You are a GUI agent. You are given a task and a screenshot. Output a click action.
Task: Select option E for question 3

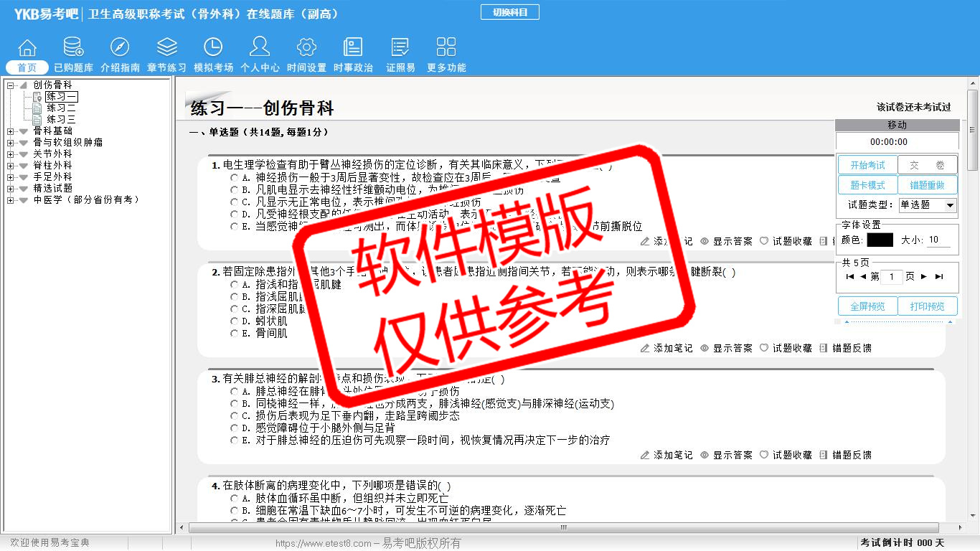(234, 441)
